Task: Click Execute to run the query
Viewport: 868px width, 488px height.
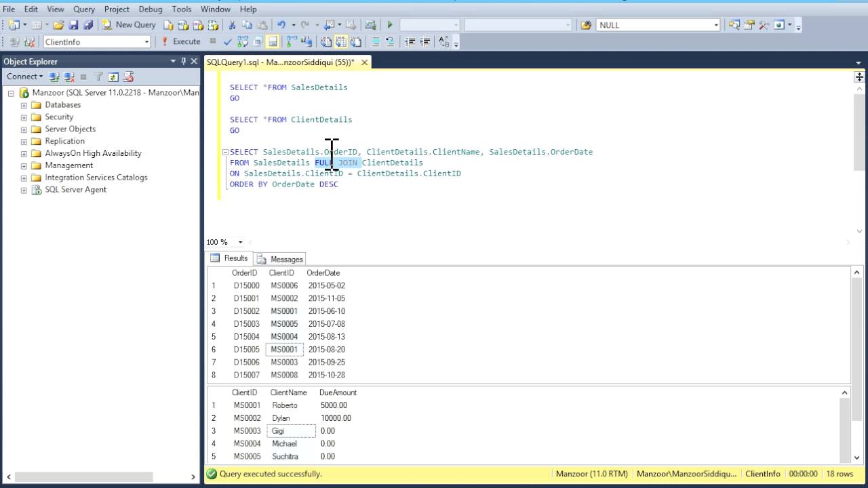Action: (180, 41)
